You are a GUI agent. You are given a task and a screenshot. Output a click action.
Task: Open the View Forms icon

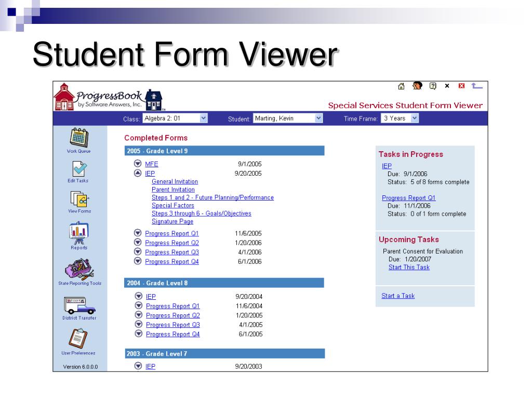[x=79, y=199]
